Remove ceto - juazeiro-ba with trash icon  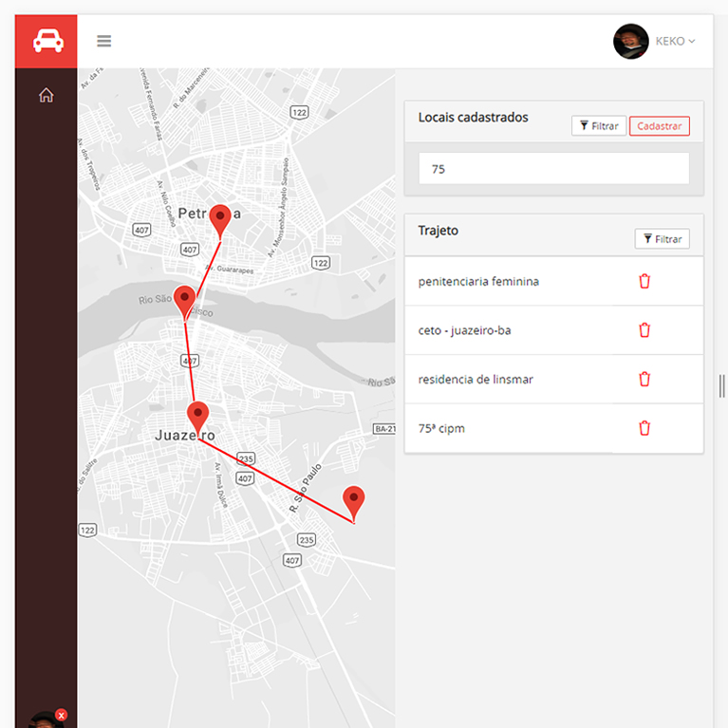point(644,330)
